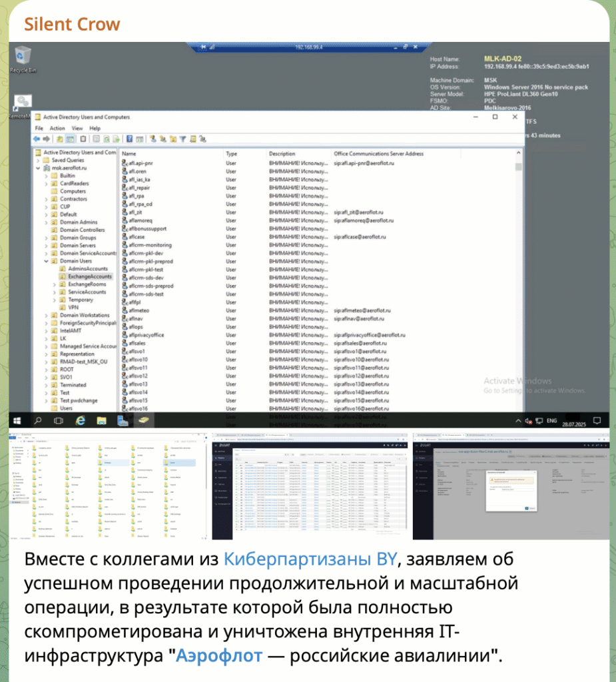Screen dimensions: 616x682
Task: Open Task View from the taskbar
Action: [x=59, y=421]
